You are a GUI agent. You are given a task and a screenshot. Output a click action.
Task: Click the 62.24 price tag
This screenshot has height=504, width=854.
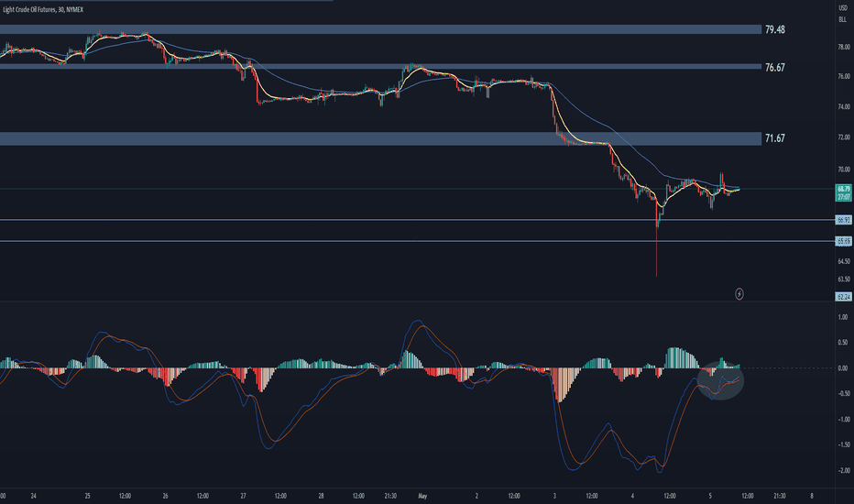pos(843,297)
